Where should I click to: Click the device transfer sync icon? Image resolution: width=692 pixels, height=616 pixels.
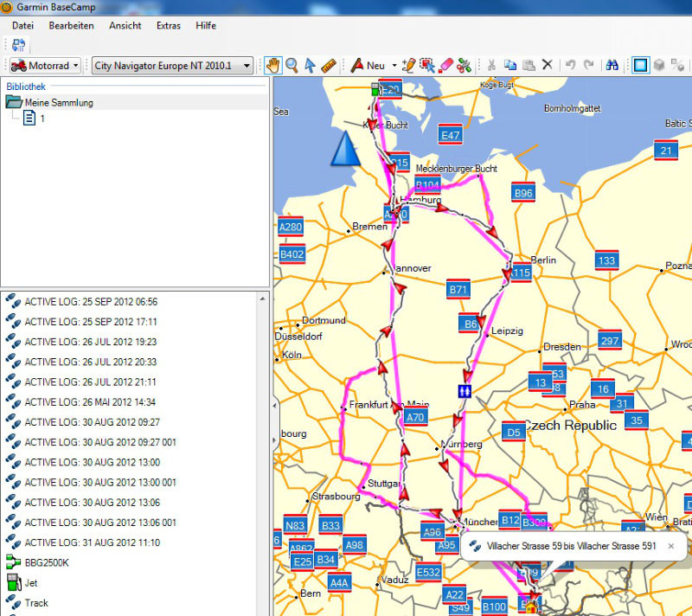coord(18,45)
